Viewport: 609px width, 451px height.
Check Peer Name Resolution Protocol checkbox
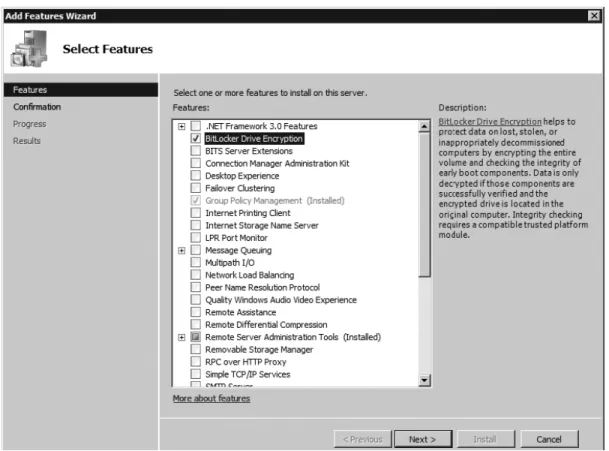coord(196,287)
